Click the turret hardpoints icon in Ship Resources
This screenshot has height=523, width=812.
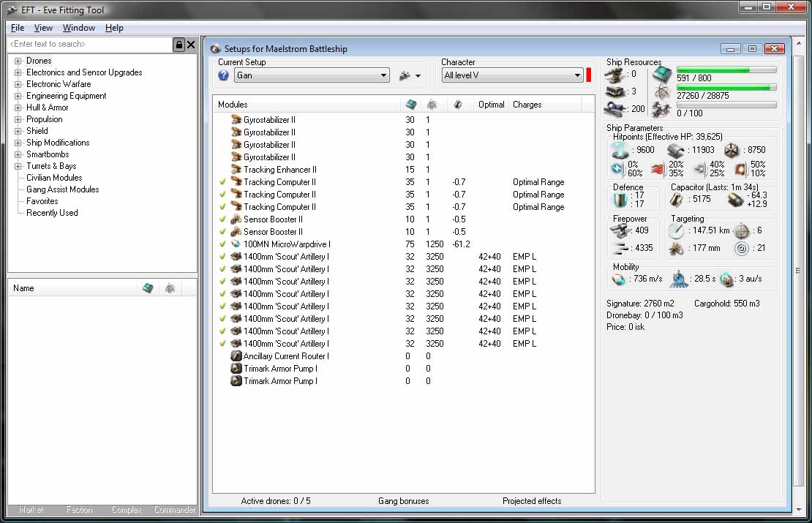click(614, 75)
